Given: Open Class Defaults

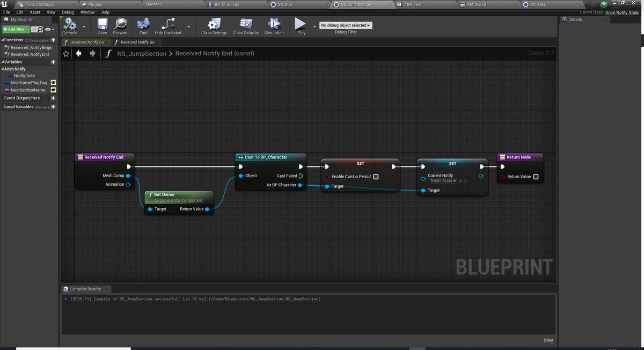Looking at the screenshot, I should pos(246,26).
